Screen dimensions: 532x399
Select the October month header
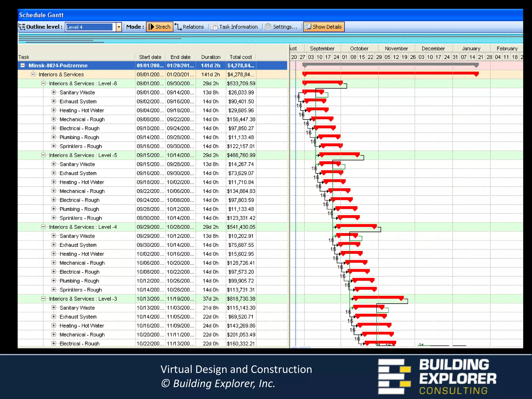point(359,49)
